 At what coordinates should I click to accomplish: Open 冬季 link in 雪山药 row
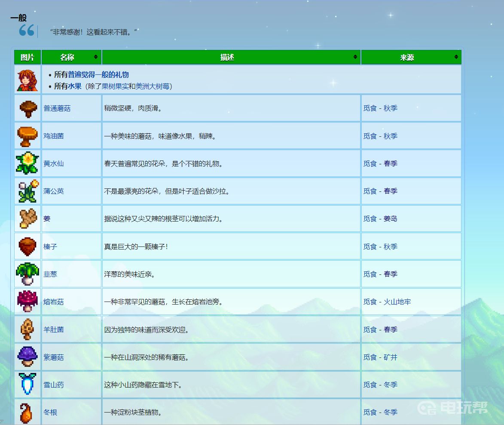391,385
